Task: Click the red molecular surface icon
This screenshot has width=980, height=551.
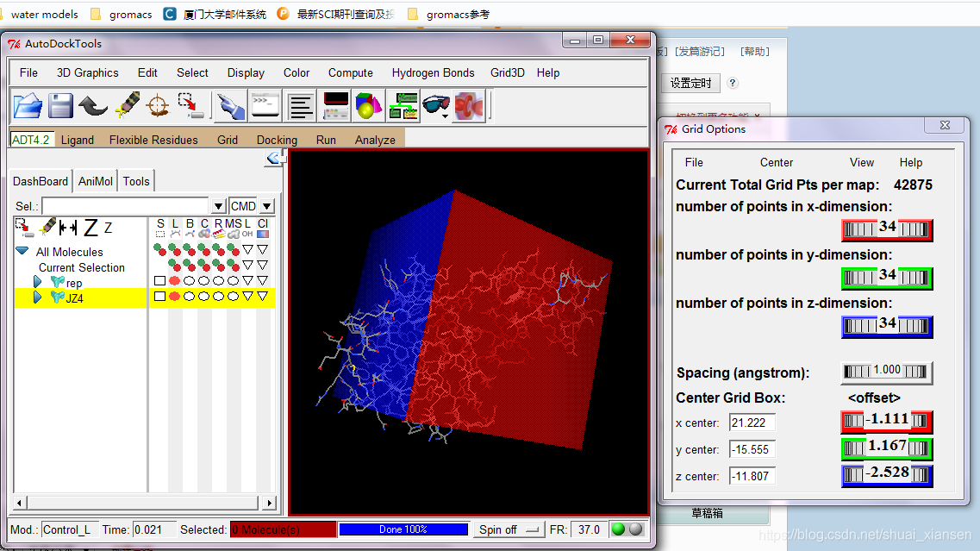Action: (x=469, y=106)
